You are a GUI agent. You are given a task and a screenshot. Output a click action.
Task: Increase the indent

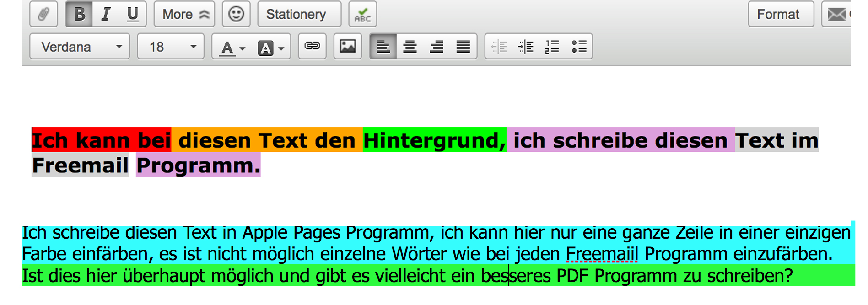525,47
